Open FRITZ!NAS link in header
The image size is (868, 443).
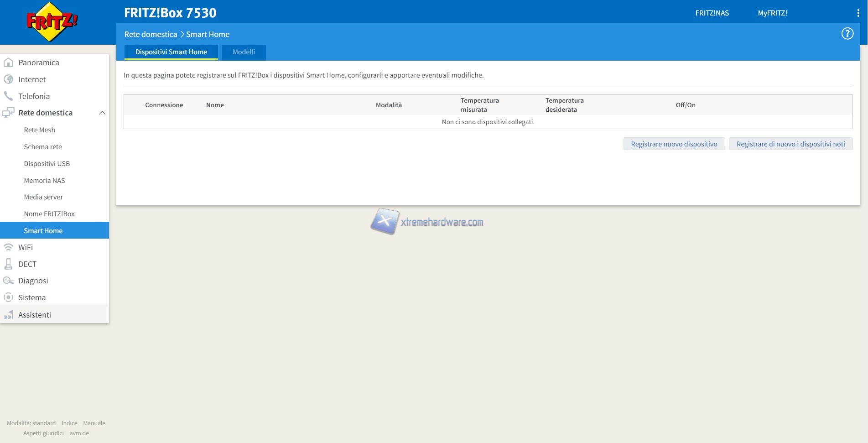[x=712, y=13]
